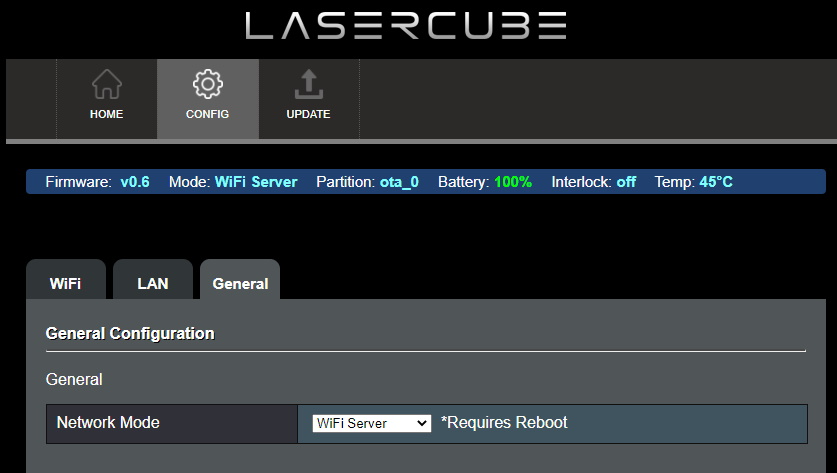
Task: Select the General tab
Action: pyautogui.click(x=240, y=283)
